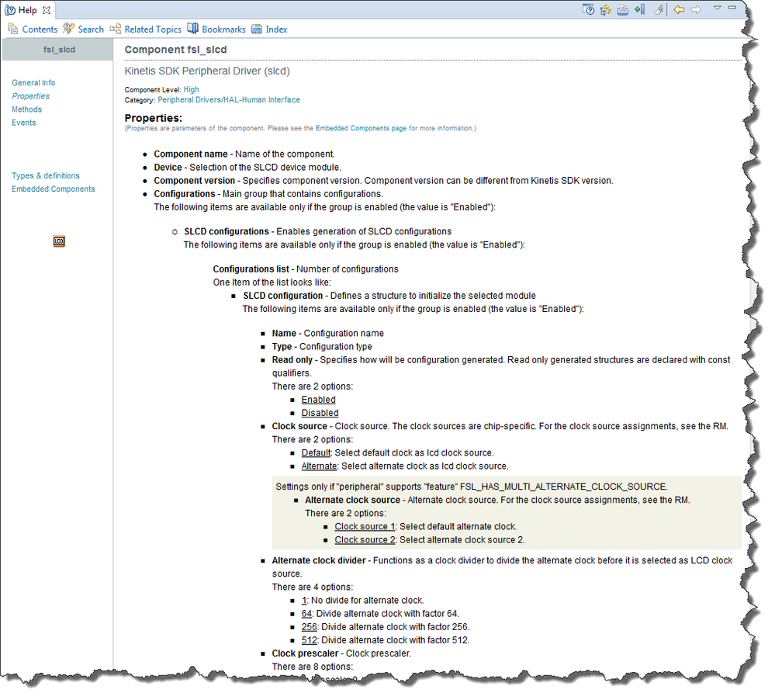Screen dimensions: 775x700
Task: Click the LCD component icon in sidebar
Action: [59, 241]
